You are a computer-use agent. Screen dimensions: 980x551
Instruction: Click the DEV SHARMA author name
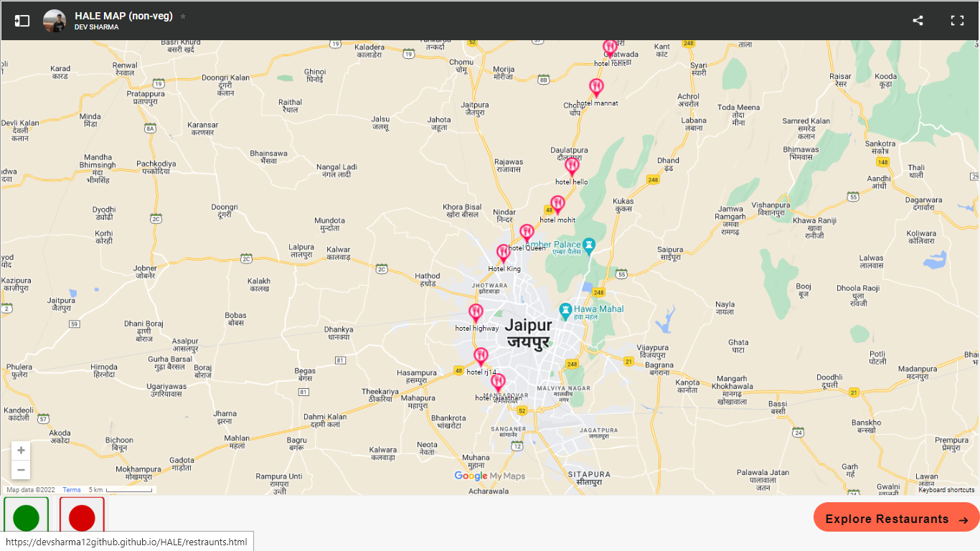point(96,27)
